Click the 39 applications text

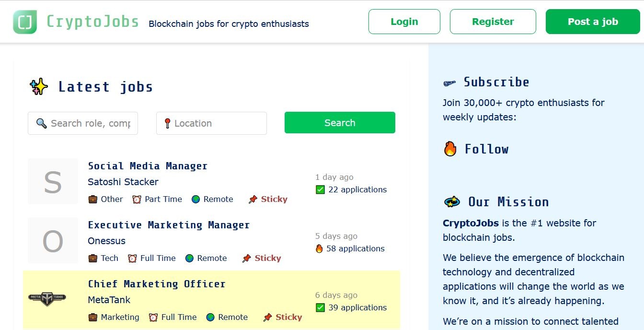point(357,307)
